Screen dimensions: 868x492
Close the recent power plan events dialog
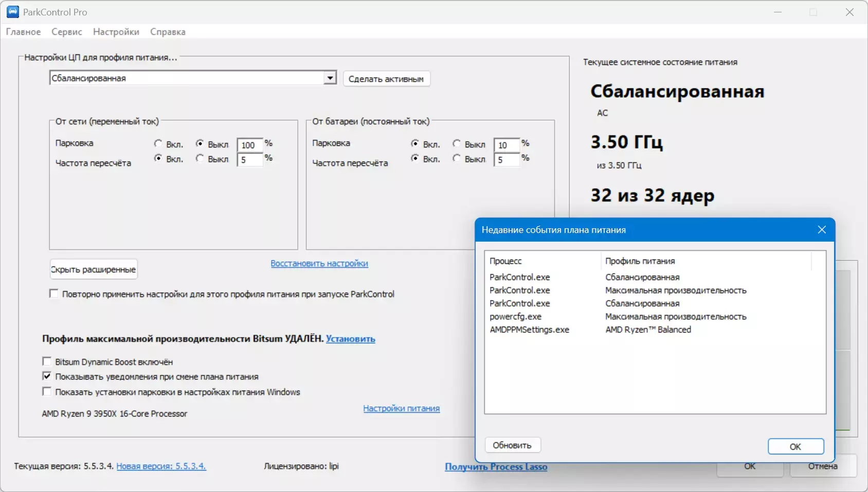pos(821,230)
